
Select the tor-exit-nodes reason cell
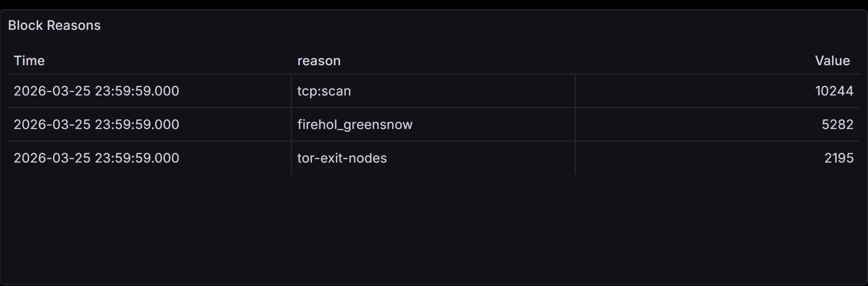pyautogui.click(x=433, y=158)
